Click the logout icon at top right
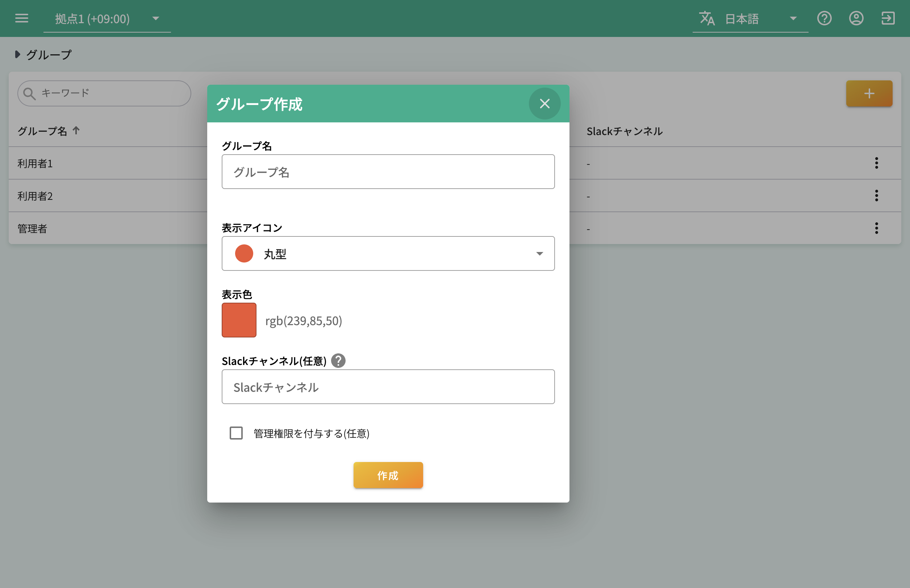The image size is (910, 588). 888,18
